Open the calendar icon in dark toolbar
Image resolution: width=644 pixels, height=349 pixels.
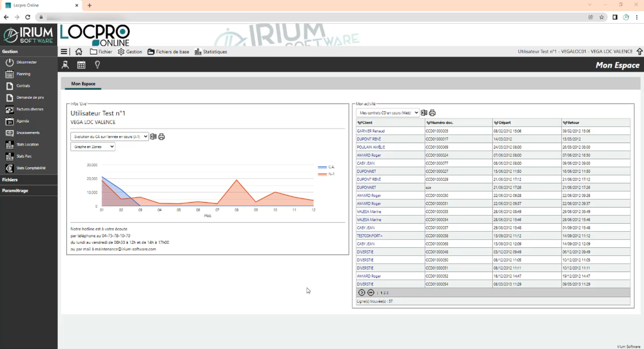coord(81,65)
